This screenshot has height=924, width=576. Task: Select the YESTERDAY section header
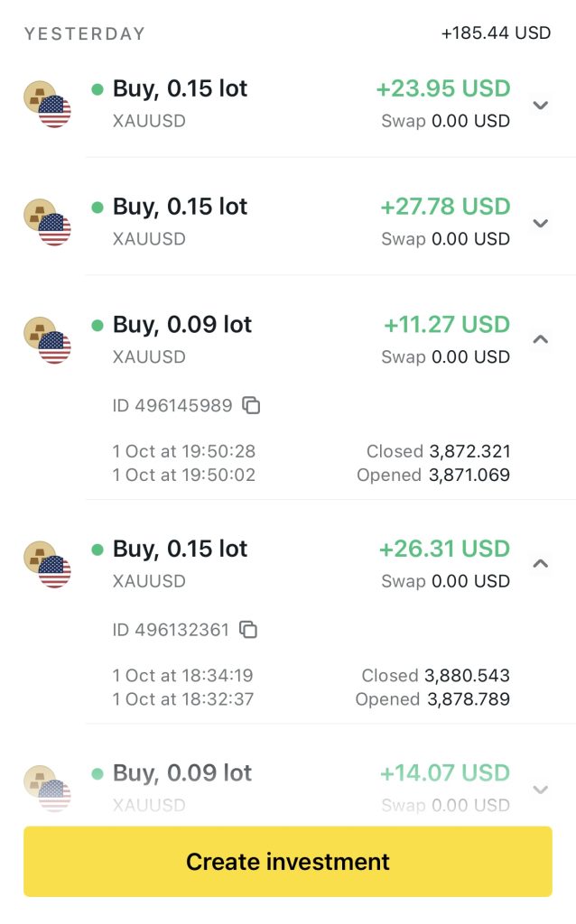point(84,33)
